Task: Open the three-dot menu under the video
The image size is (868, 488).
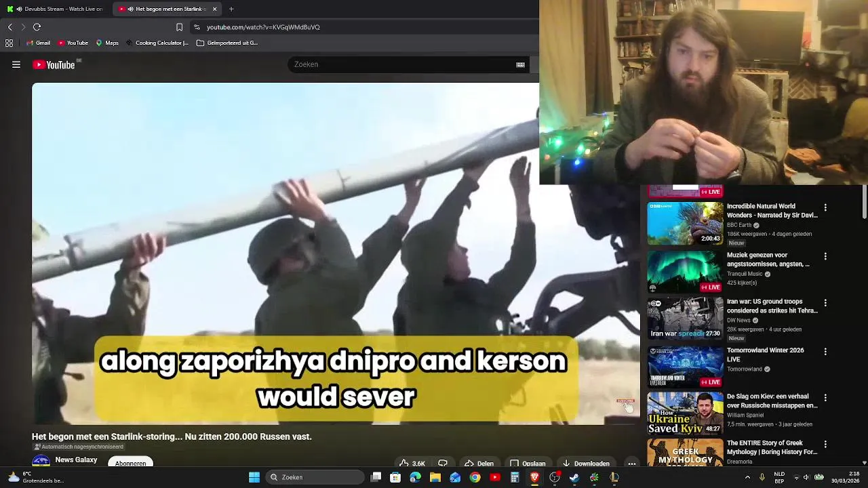Action: coord(631,464)
